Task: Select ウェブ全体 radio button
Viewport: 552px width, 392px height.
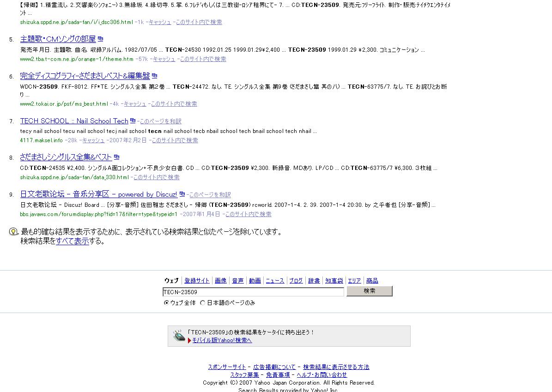Action: pyautogui.click(x=166, y=302)
